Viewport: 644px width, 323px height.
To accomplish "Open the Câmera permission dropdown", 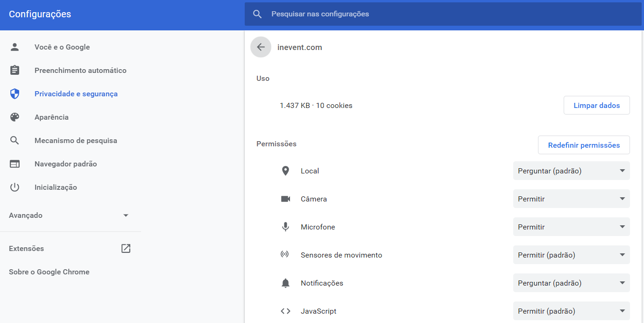I will click(x=571, y=199).
